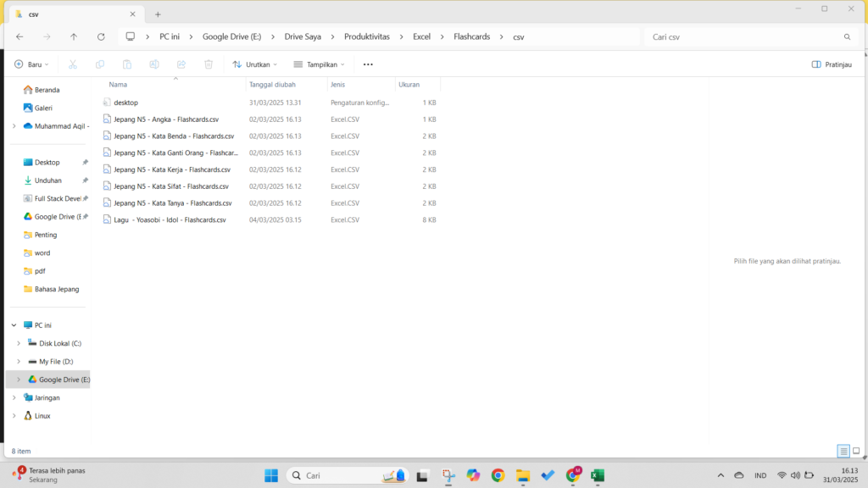Expand Disk Lokal (C:) node

19,344
